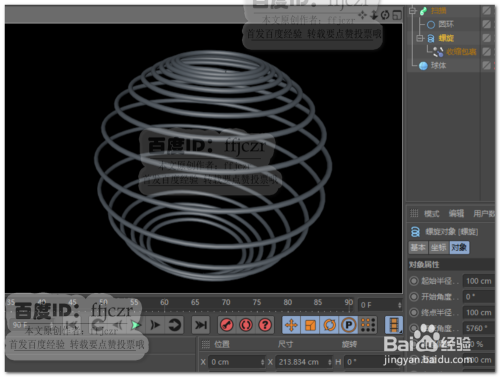
Task: Click frame 70 on the timeline ruler
Action: click(226, 302)
